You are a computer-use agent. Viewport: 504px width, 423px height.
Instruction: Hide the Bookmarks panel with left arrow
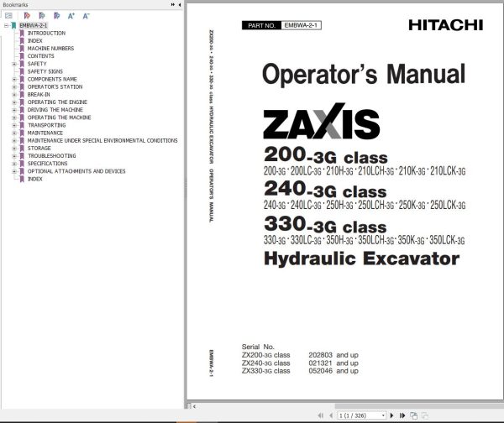click(180, 4)
